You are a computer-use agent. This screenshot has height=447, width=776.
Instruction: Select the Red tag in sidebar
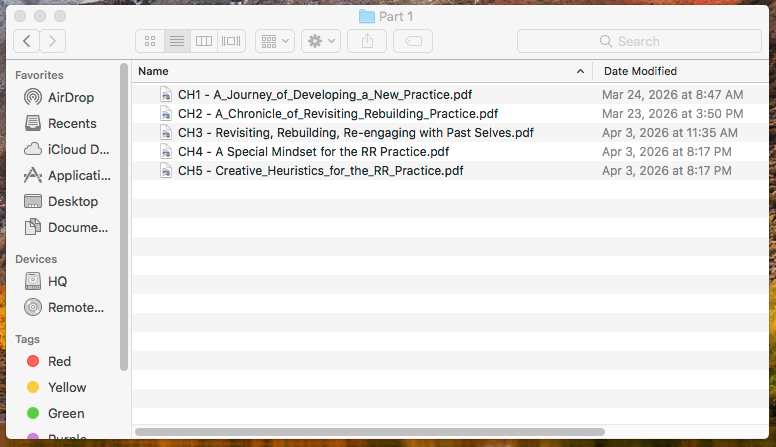pos(59,361)
